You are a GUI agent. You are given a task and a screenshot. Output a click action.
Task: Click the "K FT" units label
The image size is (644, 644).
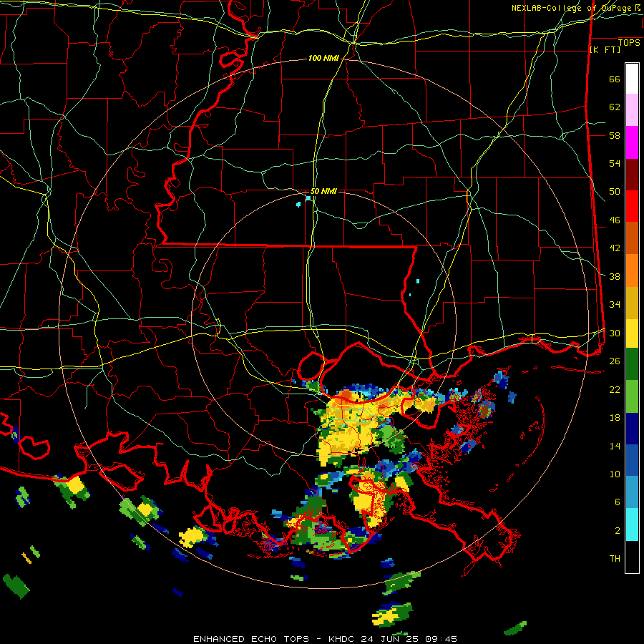click(x=605, y=49)
